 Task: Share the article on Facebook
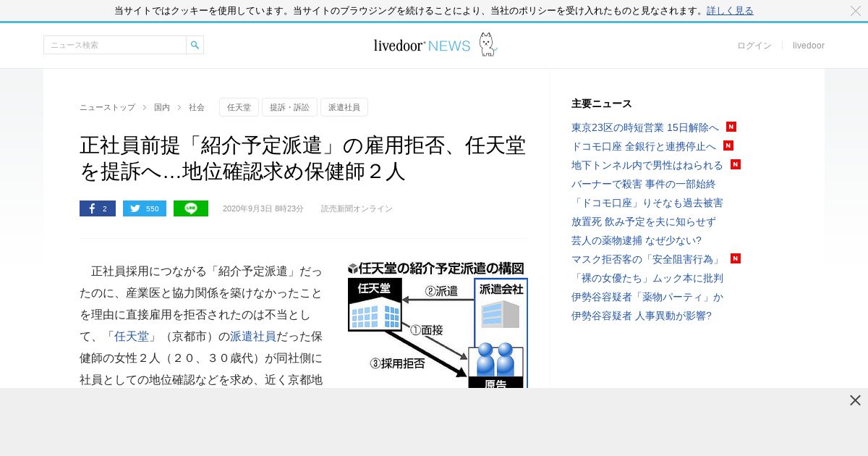tap(98, 208)
